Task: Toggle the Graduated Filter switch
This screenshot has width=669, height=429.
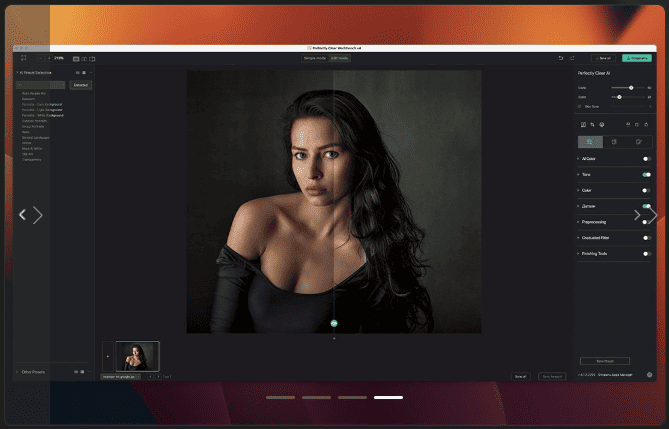Action: [x=646, y=238]
